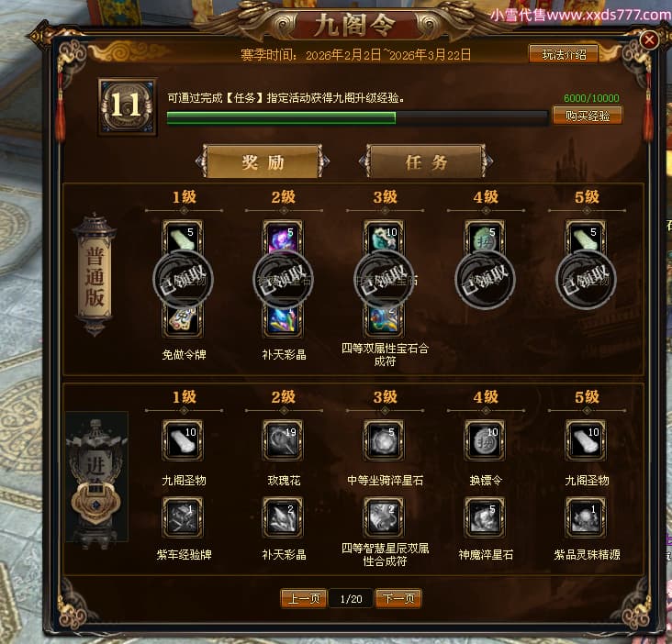Go to previous page with 上一页
Image resolution: width=672 pixels, height=644 pixels.
304,598
